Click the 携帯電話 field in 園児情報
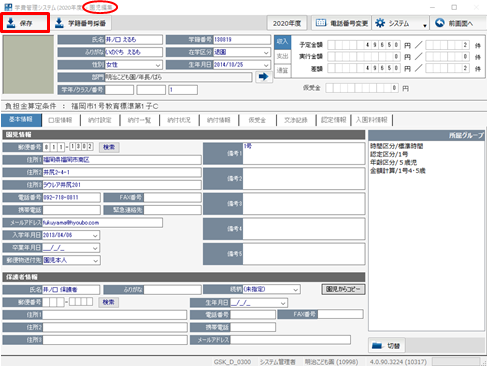 [x=71, y=210]
